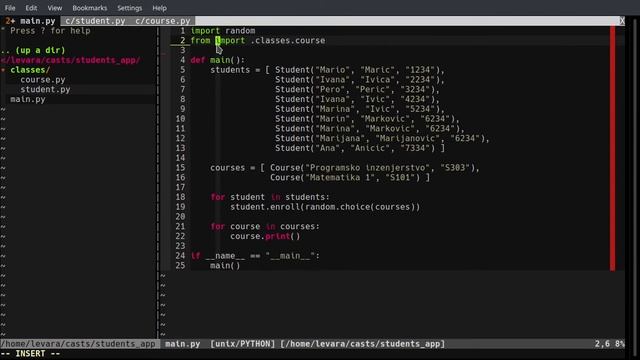640x360 pixels.
Task: Click Course("Matematika 1", "S101") entry
Action: [x=344, y=178]
